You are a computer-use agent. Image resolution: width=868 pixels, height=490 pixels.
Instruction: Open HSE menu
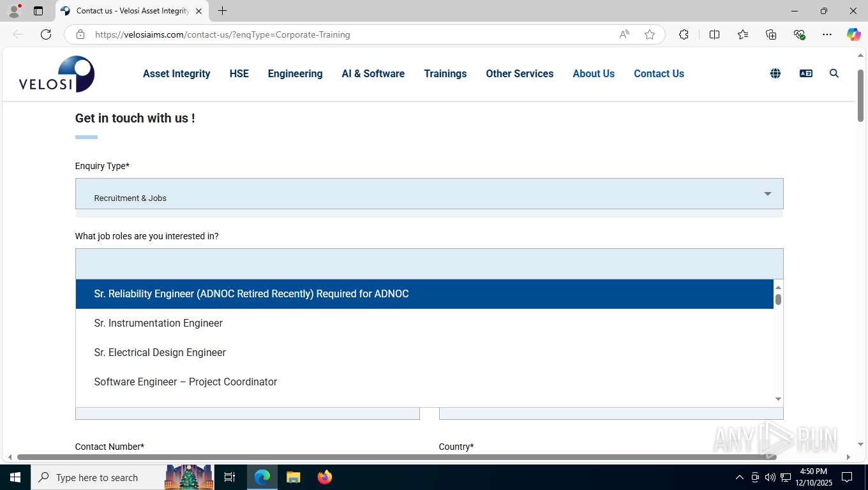[x=239, y=73]
